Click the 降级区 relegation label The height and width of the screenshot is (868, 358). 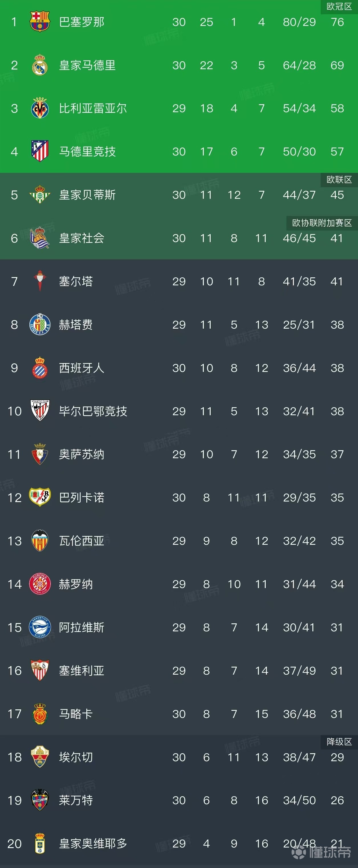click(x=339, y=742)
